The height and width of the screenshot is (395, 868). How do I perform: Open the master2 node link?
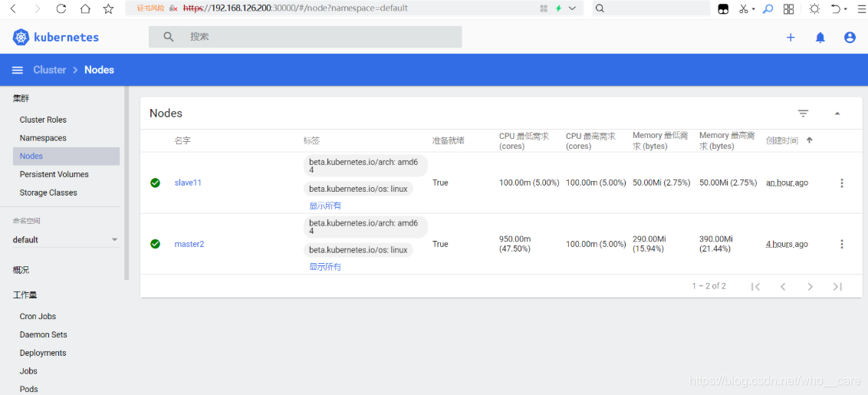(189, 244)
